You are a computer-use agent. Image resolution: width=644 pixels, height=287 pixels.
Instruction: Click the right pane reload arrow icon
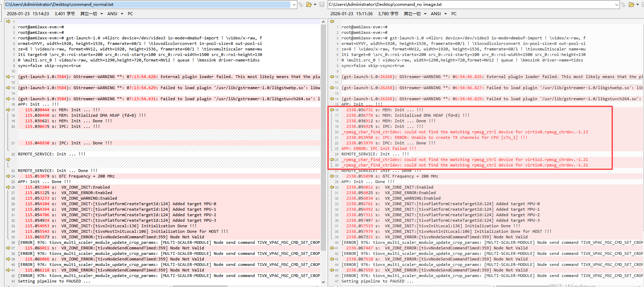(x=623, y=4)
